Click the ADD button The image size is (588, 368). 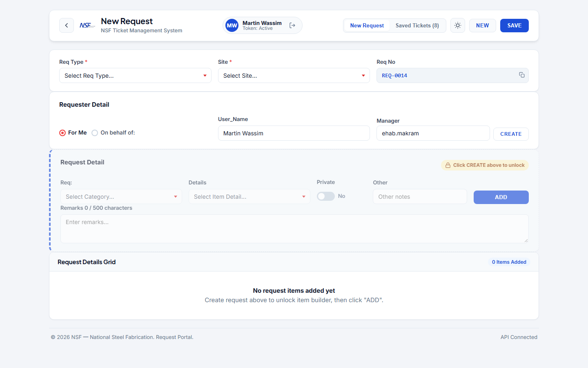coord(501,197)
